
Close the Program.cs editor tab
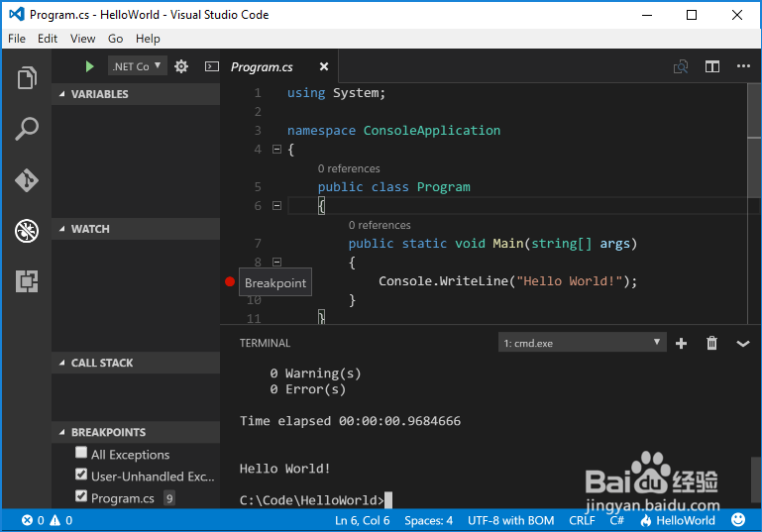324,66
